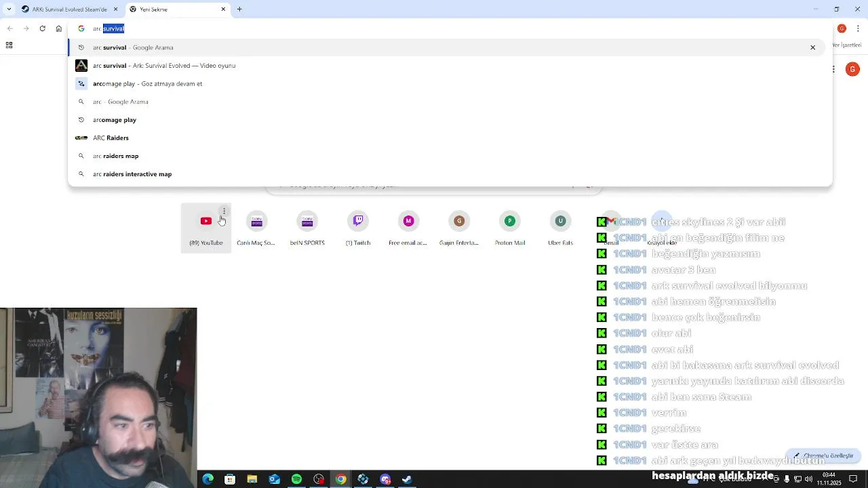Go to the home page icon
The image size is (868, 488).
tap(59, 28)
